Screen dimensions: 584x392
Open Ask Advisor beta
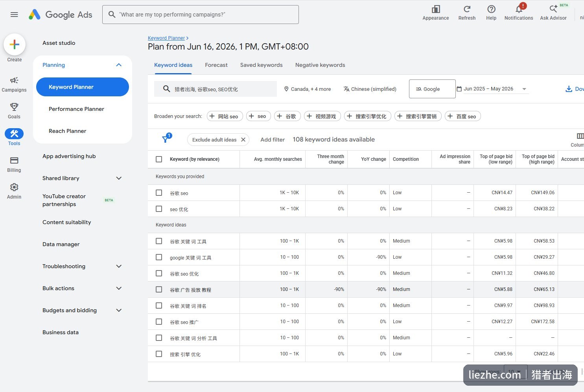(x=553, y=13)
